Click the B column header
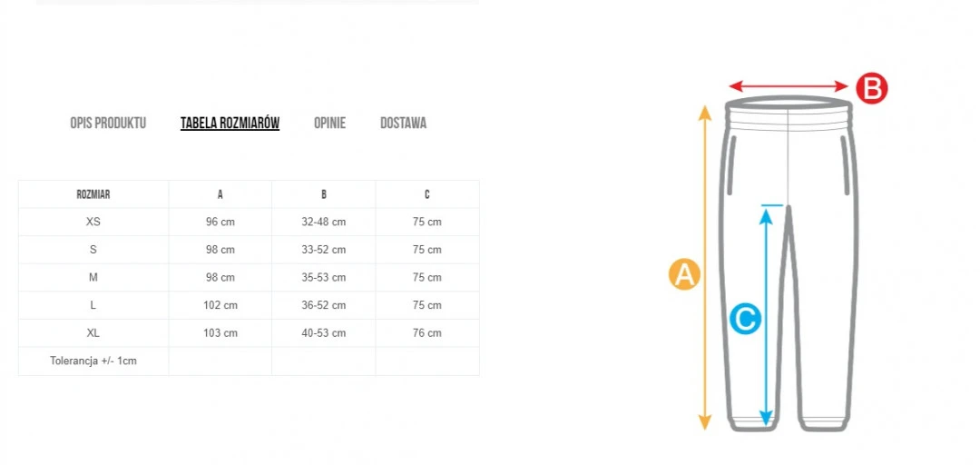Screen dimensions: 980x465 tap(324, 194)
